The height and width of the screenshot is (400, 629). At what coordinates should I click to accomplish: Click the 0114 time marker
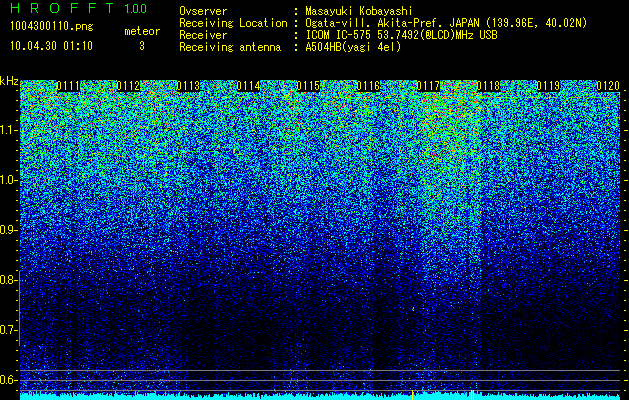click(x=248, y=86)
